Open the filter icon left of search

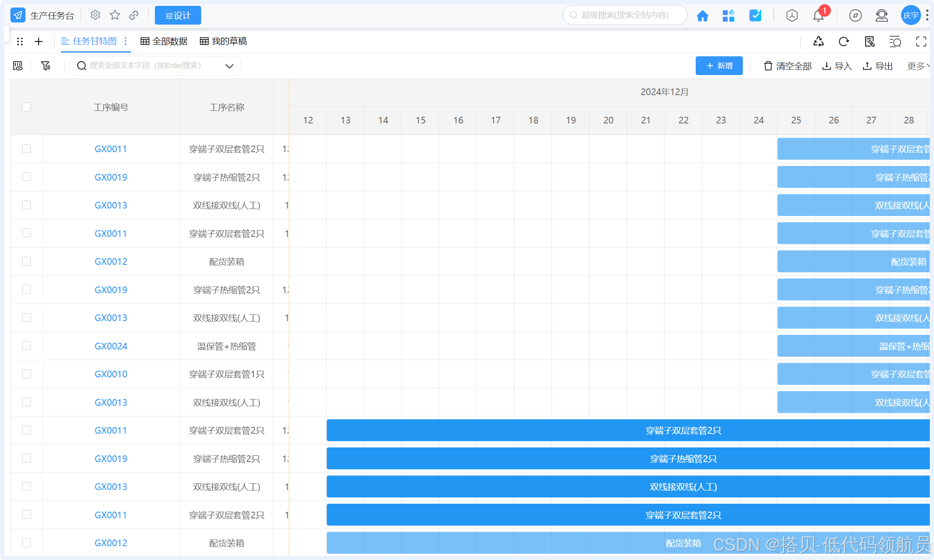[x=45, y=66]
